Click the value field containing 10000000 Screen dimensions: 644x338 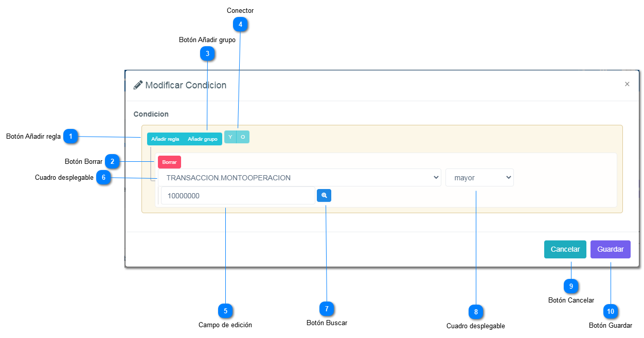click(238, 196)
